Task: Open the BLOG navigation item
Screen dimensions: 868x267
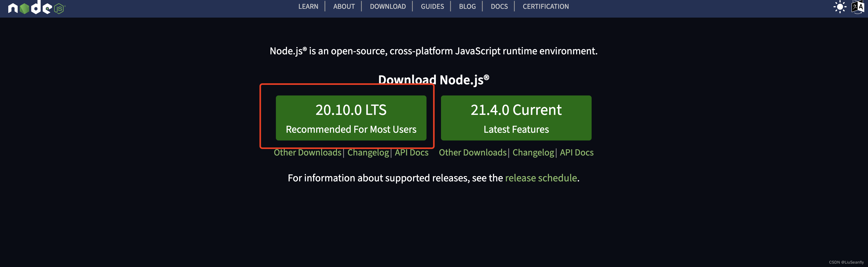Action: [x=467, y=6]
